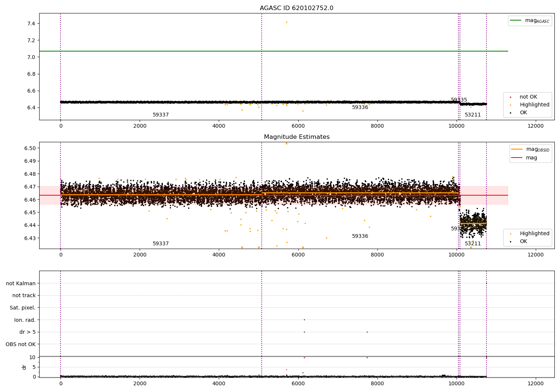Click the 6.50 y-tick label in middle plot
The height and width of the screenshot is (392, 560).
pyautogui.click(x=30, y=148)
